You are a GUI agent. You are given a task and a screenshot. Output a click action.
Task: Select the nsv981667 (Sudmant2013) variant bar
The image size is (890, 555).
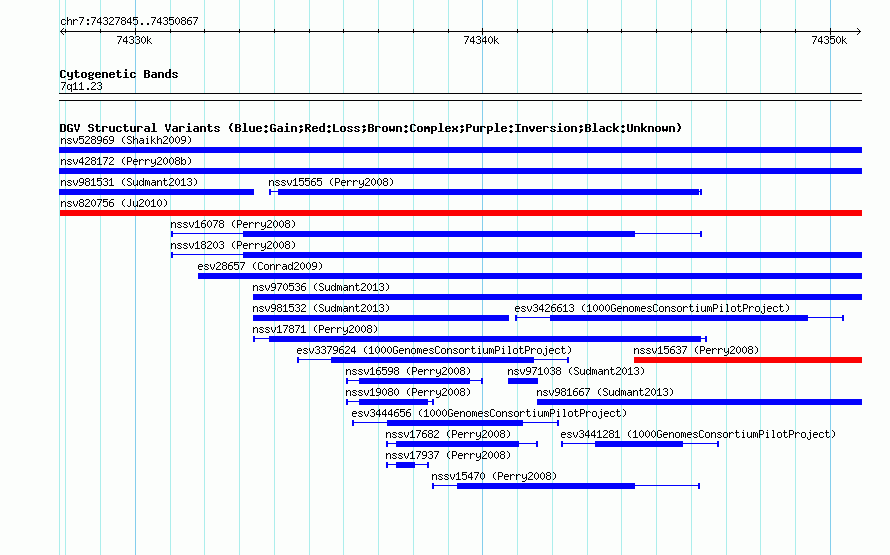(x=699, y=402)
